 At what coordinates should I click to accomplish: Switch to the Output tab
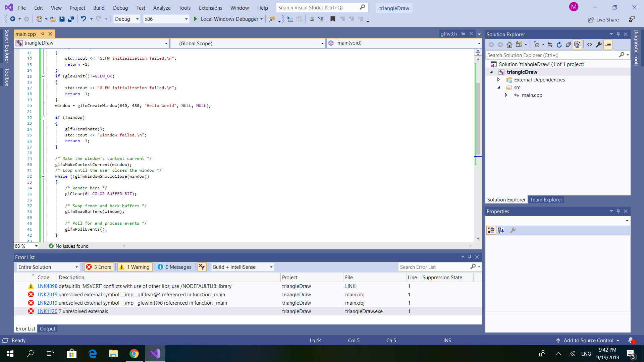coord(47,329)
